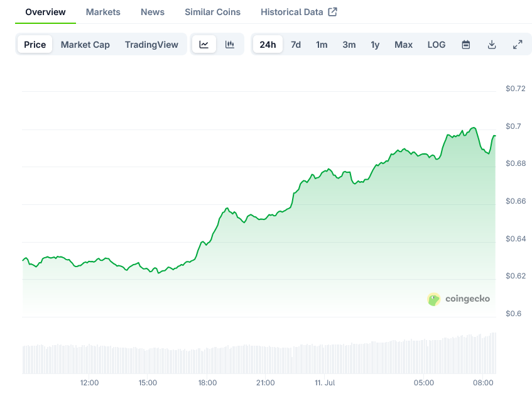The width and height of the screenshot is (532, 396).
Task: Select the Price view toggle
Action: point(35,45)
